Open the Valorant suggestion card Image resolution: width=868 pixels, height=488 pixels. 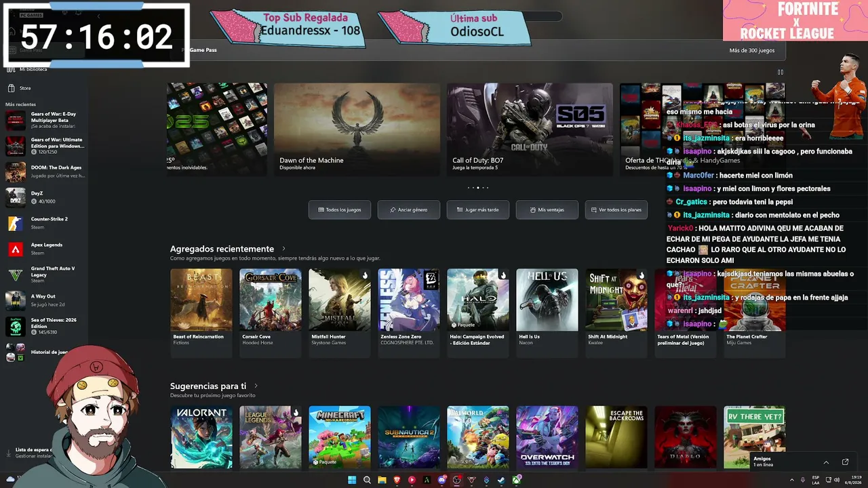201,437
